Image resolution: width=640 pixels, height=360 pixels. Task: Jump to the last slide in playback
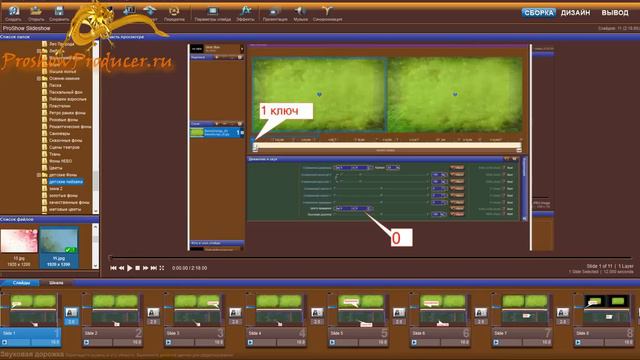tap(153, 268)
